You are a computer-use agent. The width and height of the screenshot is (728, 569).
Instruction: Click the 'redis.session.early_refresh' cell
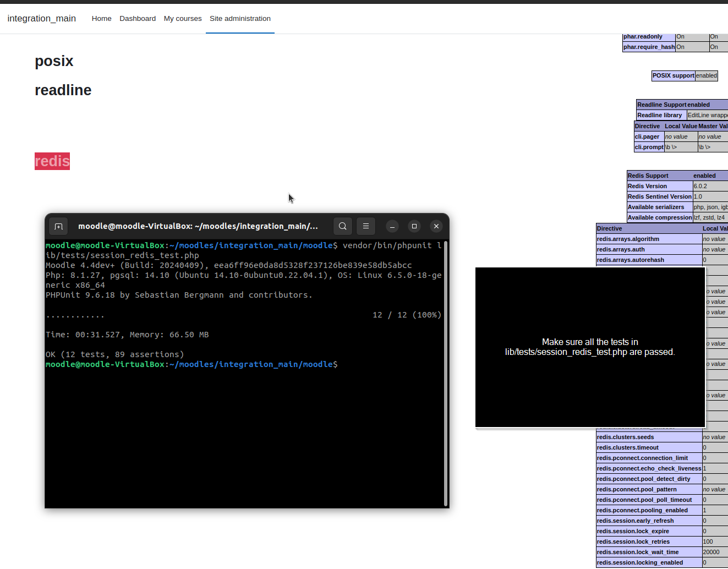click(649, 521)
